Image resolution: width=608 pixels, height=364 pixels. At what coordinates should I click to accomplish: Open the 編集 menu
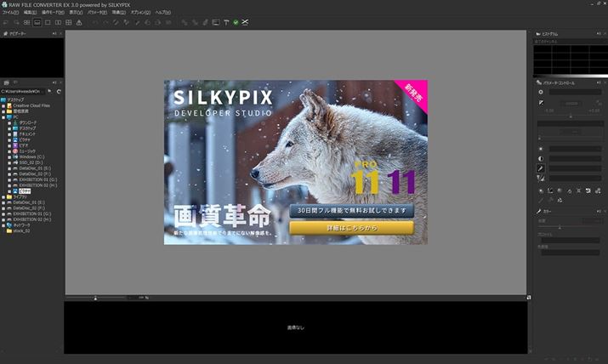[31, 13]
